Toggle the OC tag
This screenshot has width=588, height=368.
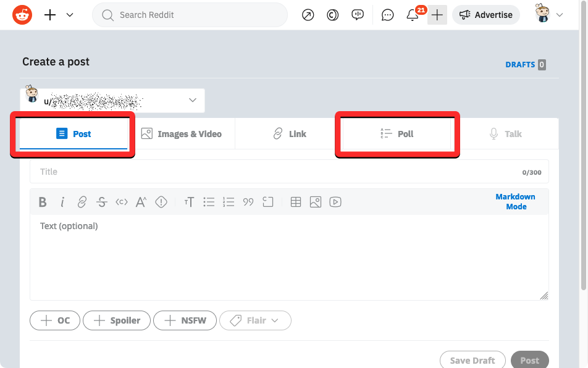tap(55, 320)
